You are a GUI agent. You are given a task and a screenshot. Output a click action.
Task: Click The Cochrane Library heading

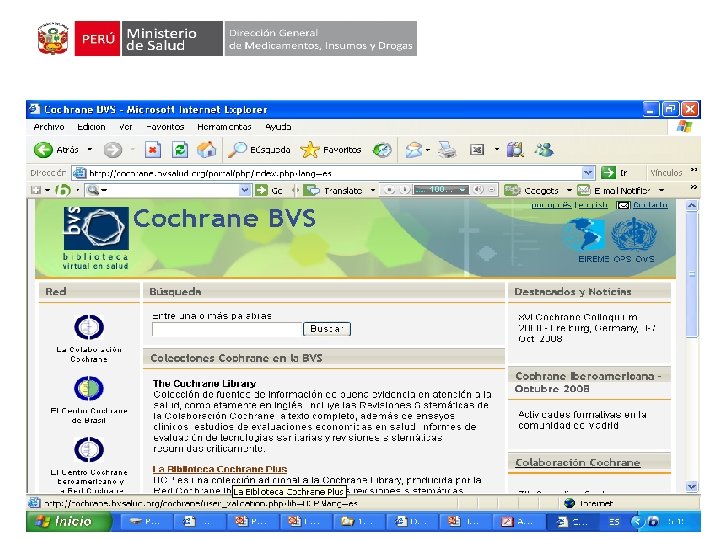pos(204,383)
